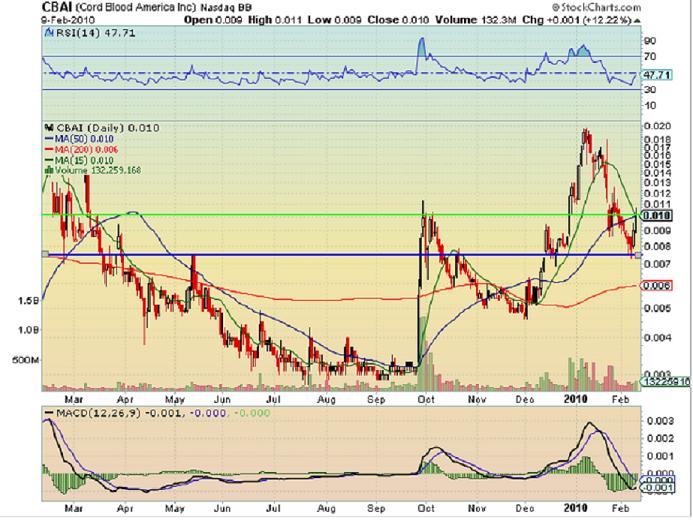Click the 47.71 RSI value tag on axis
The height and width of the screenshot is (520, 693).
[x=657, y=75]
